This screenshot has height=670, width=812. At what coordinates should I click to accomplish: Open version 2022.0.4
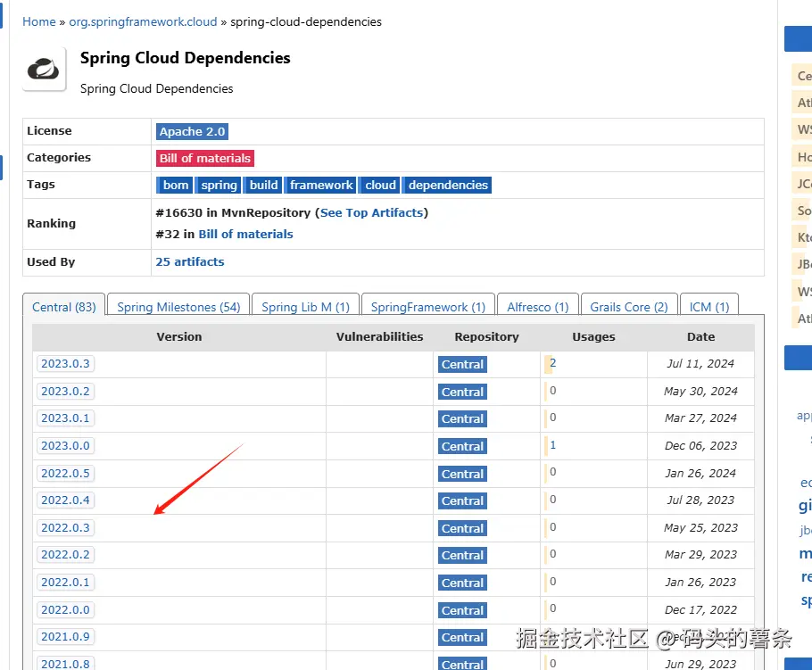pos(65,500)
